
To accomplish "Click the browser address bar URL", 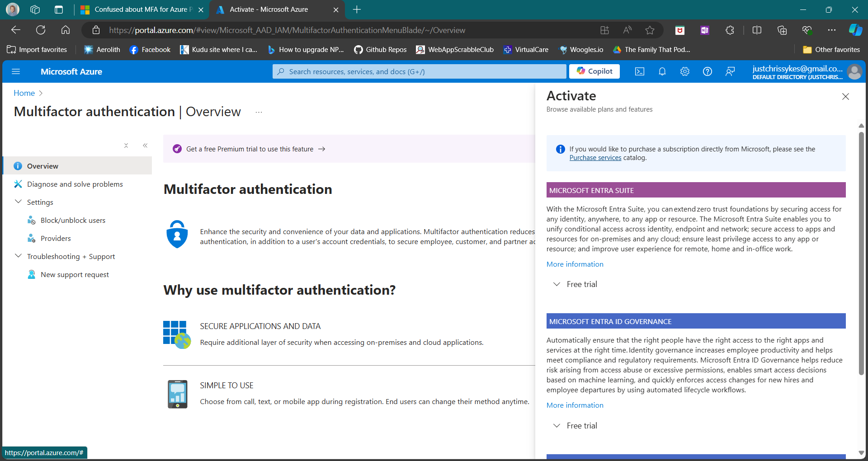I will point(287,30).
